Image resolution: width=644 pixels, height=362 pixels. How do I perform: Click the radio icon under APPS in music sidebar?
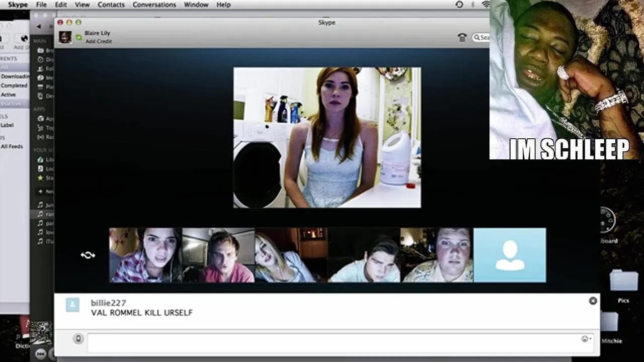point(40,137)
